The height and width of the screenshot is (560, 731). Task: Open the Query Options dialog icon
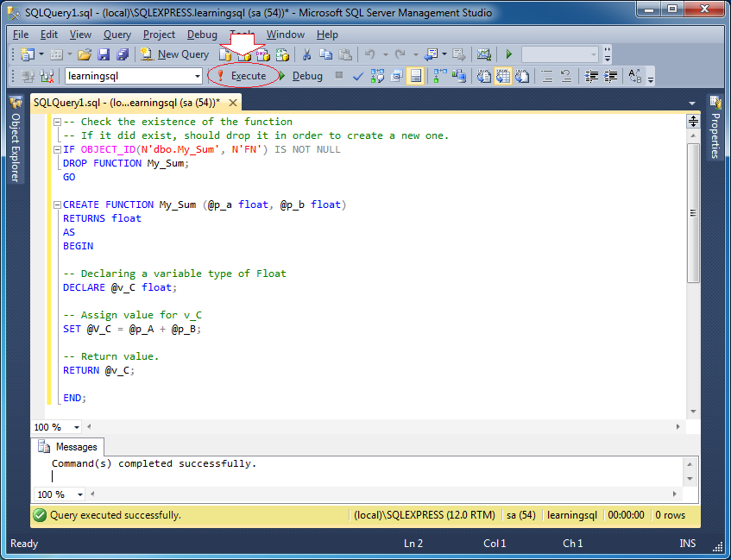point(396,76)
